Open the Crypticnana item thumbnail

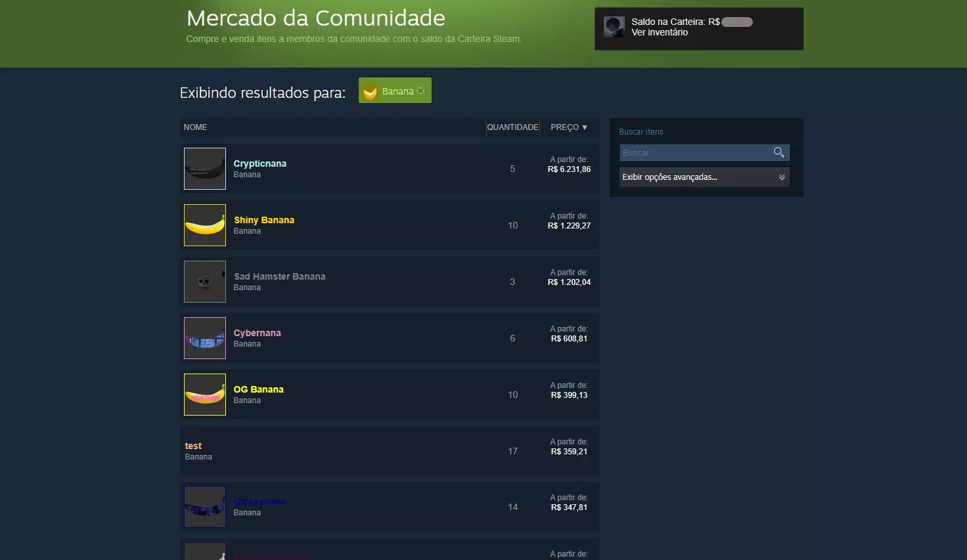205,169
